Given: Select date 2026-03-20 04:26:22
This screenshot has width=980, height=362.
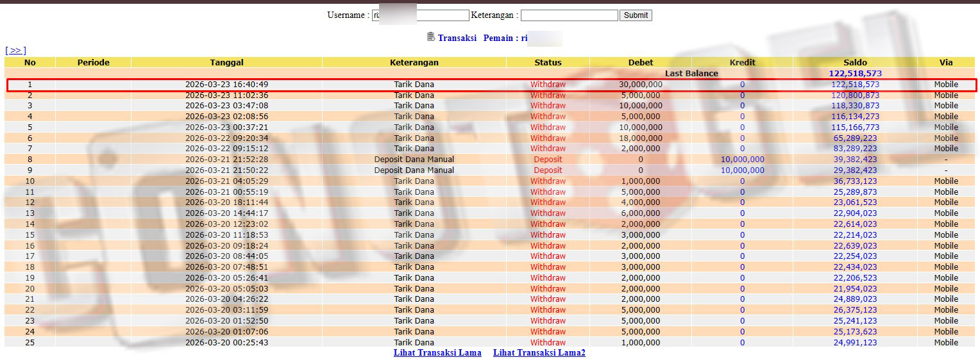Looking at the screenshot, I should click(x=226, y=299).
